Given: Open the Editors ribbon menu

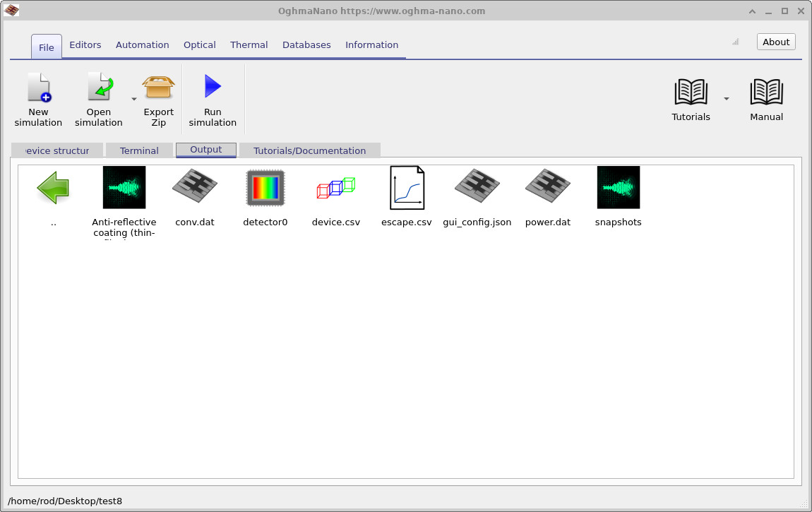Looking at the screenshot, I should (85, 44).
